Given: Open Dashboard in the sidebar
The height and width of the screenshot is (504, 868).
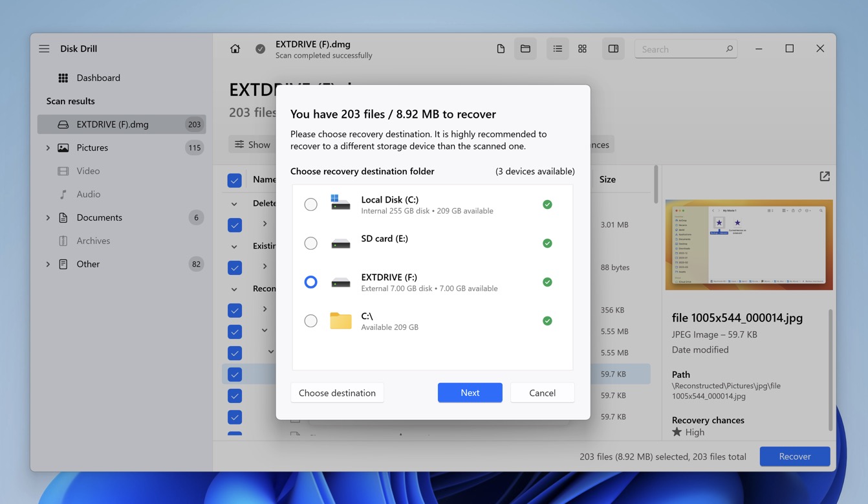Looking at the screenshot, I should (x=122, y=78).
